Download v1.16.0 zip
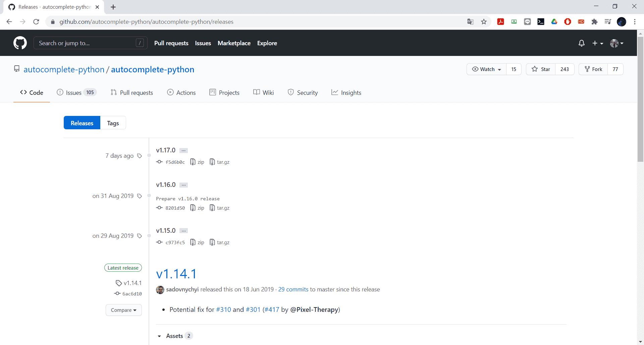 (197, 208)
